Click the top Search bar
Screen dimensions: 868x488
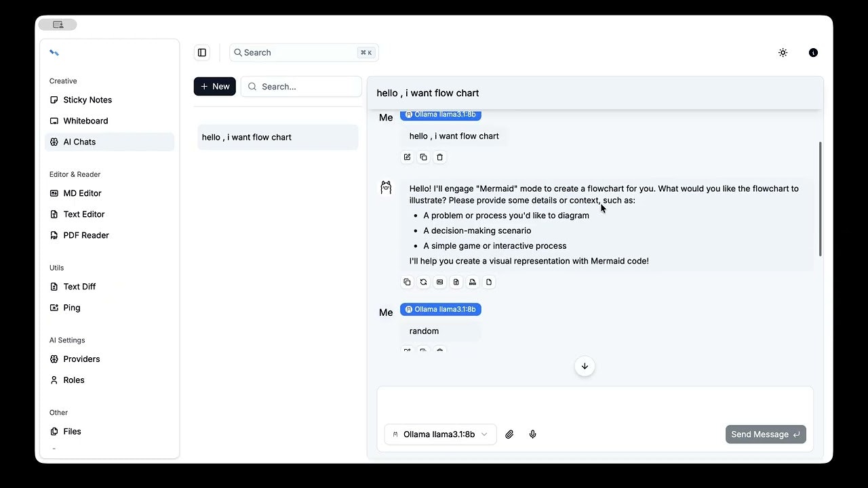304,53
